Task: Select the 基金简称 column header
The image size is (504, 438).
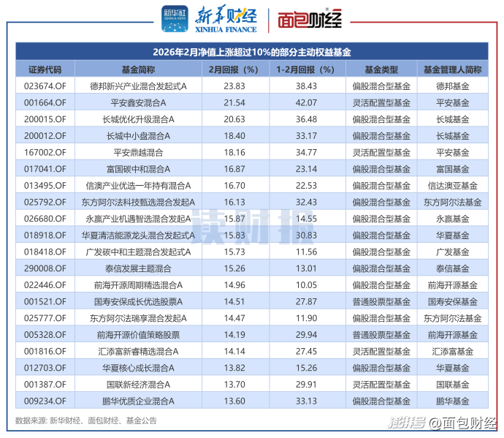Action: 138,69
